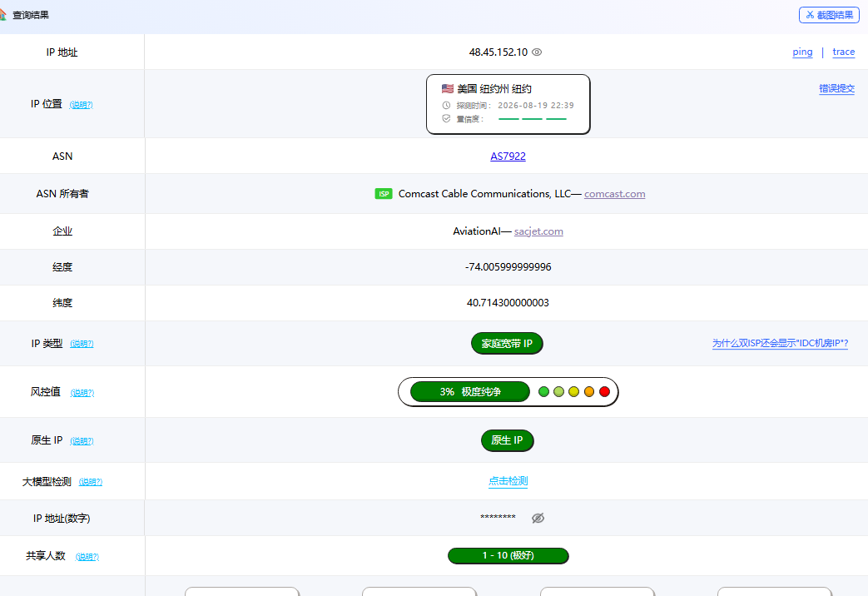Click the 1 - 10 (极好) shared users bar
This screenshot has height=596, width=868.
pyautogui.click(x=508, y=555)
